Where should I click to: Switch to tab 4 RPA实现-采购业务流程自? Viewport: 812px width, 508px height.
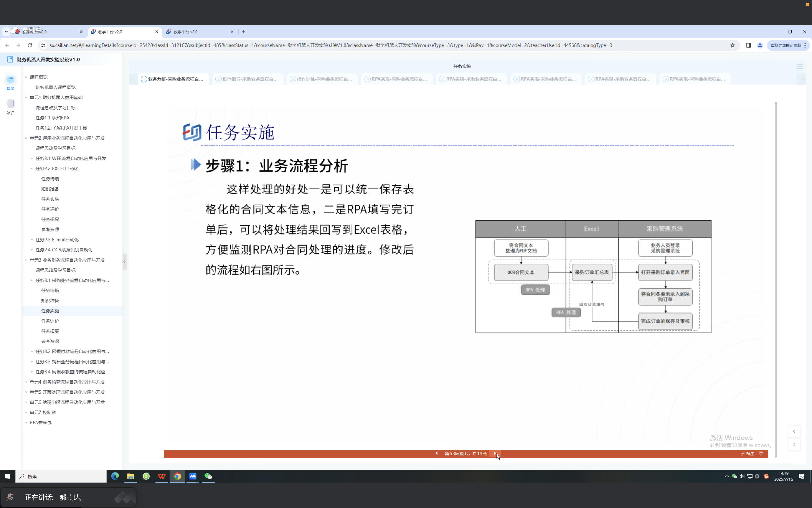click(x=396, y=79)
